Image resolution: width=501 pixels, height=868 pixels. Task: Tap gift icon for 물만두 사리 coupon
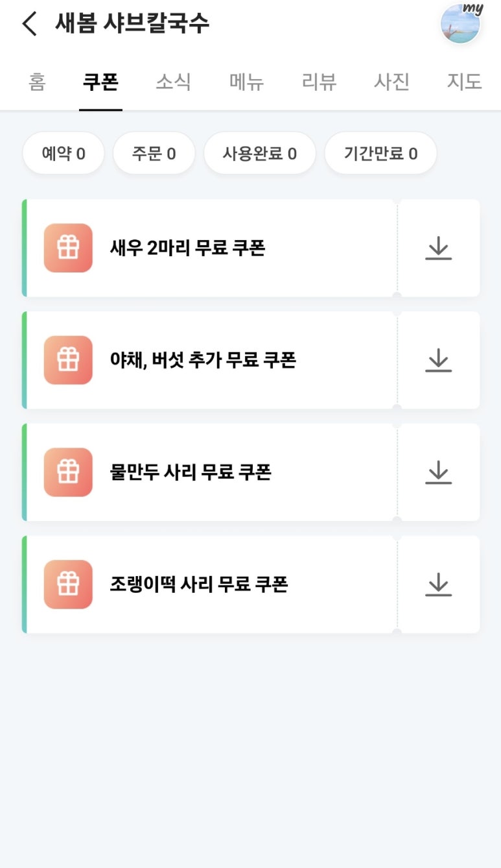tap(68, 472)
